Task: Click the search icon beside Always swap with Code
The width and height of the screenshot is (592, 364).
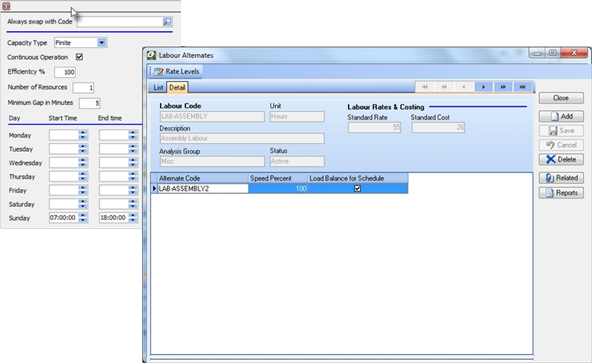Action: click(167, 22)
